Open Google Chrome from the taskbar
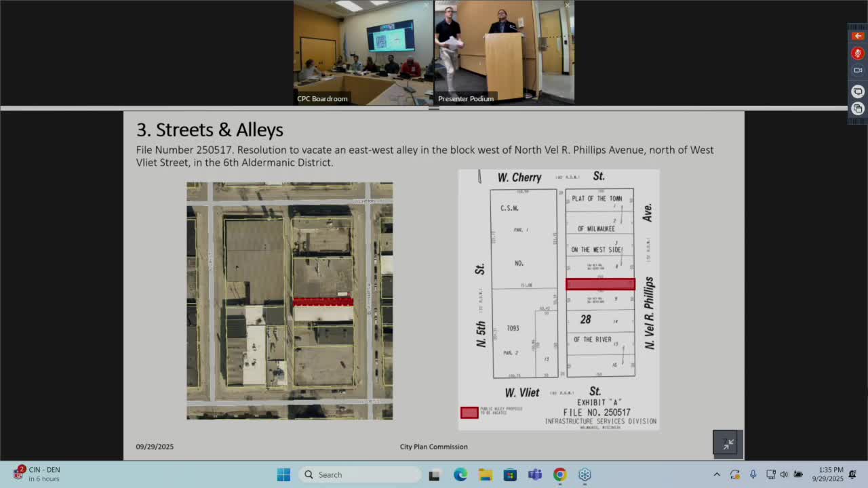The image size is (868, 488). 559,474
